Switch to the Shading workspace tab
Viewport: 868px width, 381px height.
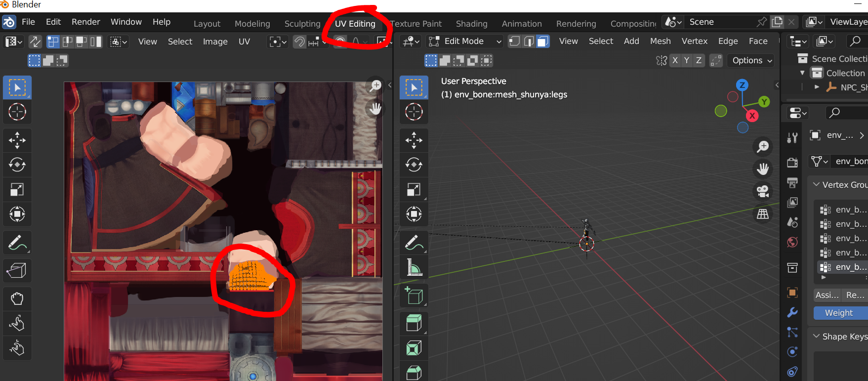point(471,24)
